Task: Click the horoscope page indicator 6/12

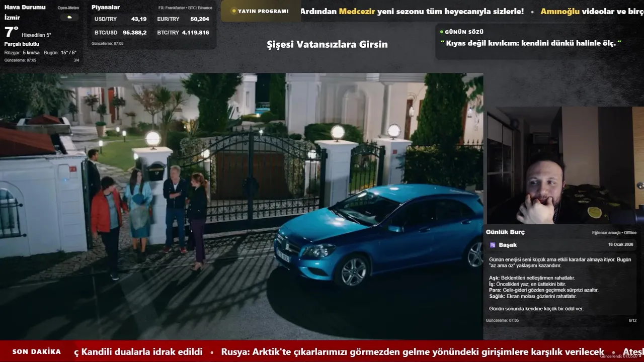Action: 632,320
